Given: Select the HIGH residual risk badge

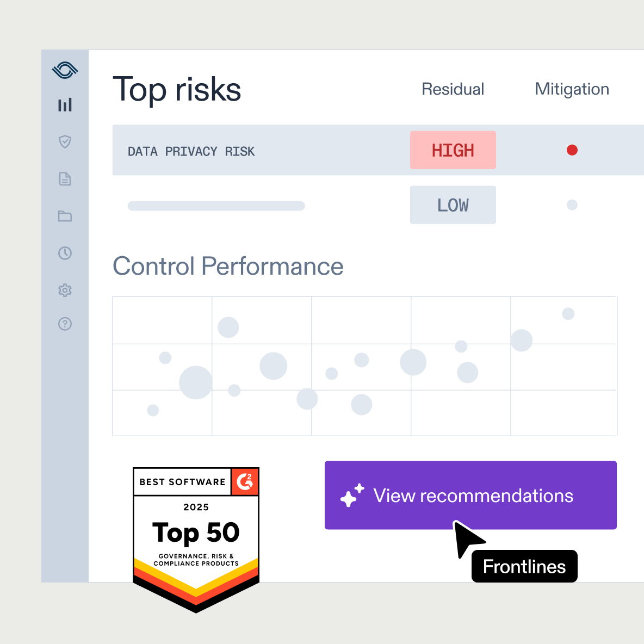Looking at the screenshot, I should click(x=453, y=150).
